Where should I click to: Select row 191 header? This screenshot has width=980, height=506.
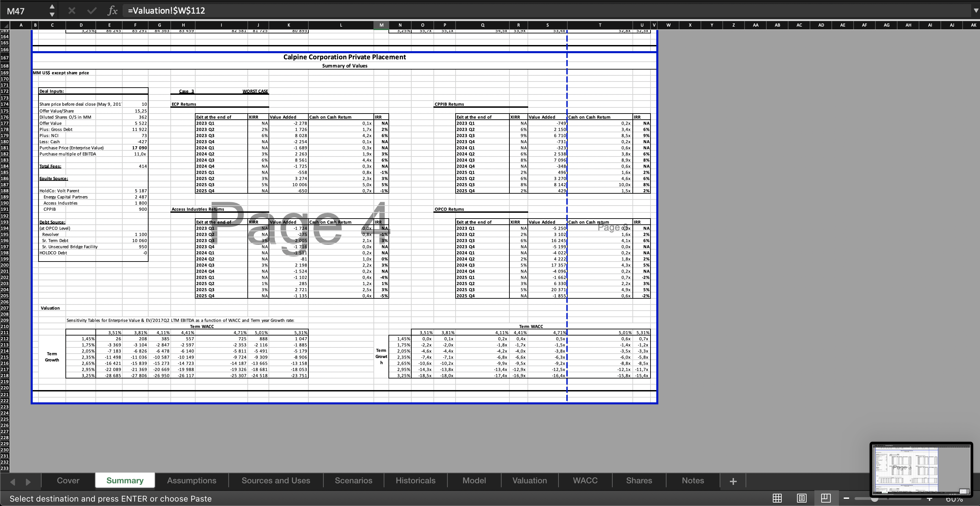click(4, 209)
